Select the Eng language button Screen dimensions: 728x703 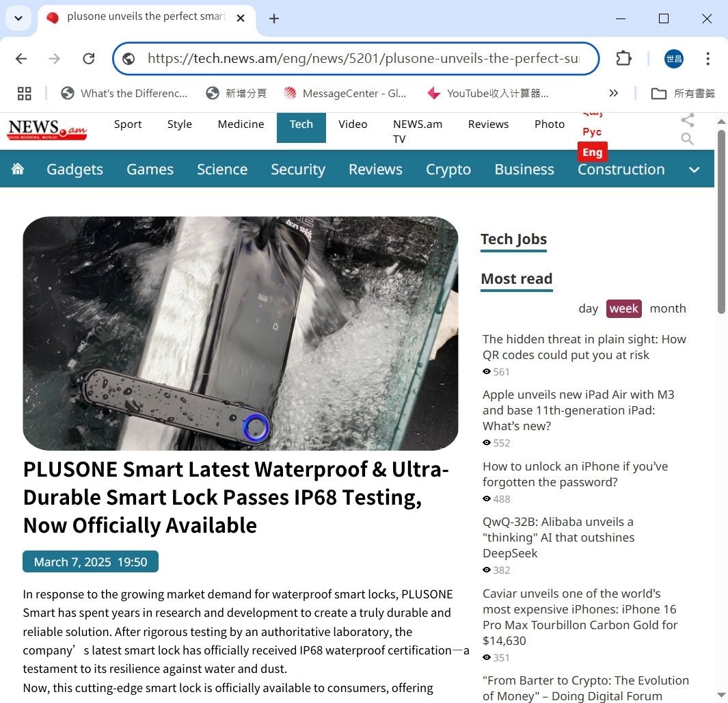(x=593, y=152)
